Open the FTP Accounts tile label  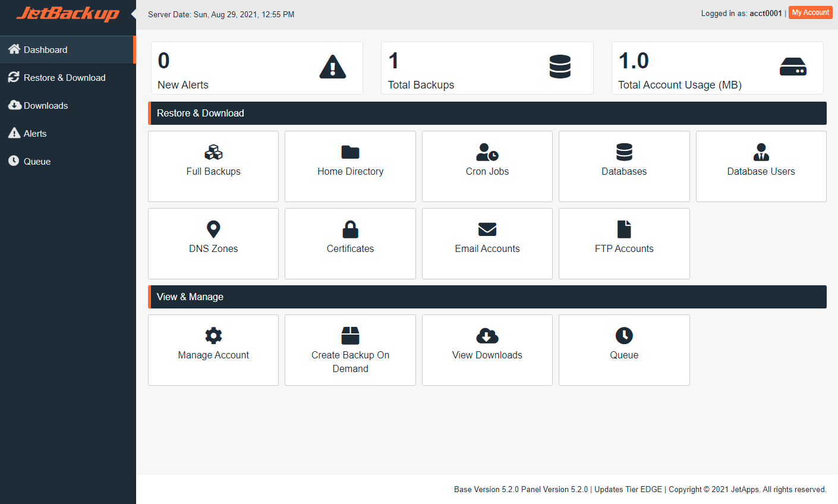click(624, 249)
